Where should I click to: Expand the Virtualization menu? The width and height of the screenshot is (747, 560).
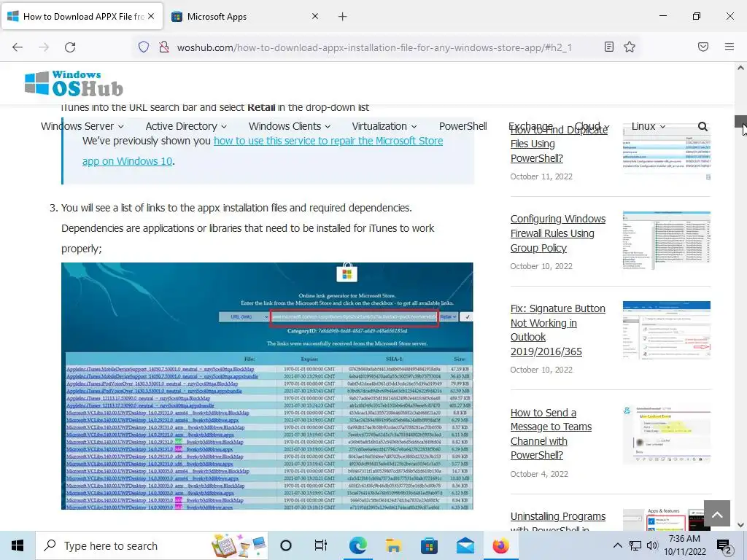pos(384,126)
